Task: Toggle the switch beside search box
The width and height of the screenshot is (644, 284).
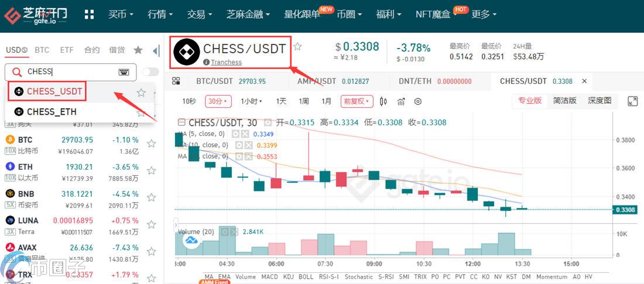Action: click(150, 72)
